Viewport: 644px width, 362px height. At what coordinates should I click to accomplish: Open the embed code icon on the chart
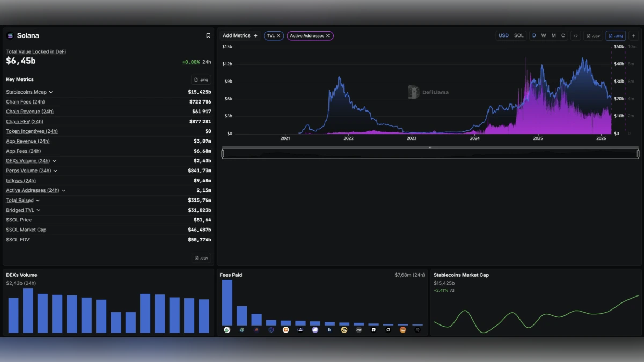[x=575, y=35]
